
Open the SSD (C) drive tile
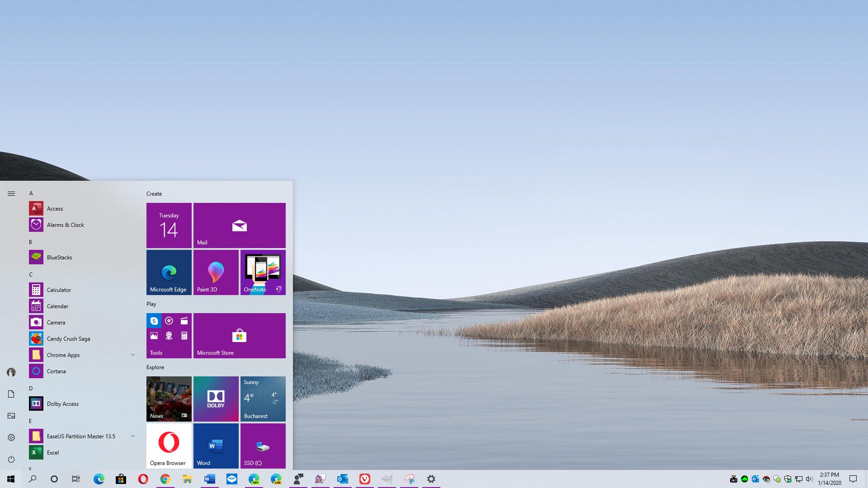point(263,446)
